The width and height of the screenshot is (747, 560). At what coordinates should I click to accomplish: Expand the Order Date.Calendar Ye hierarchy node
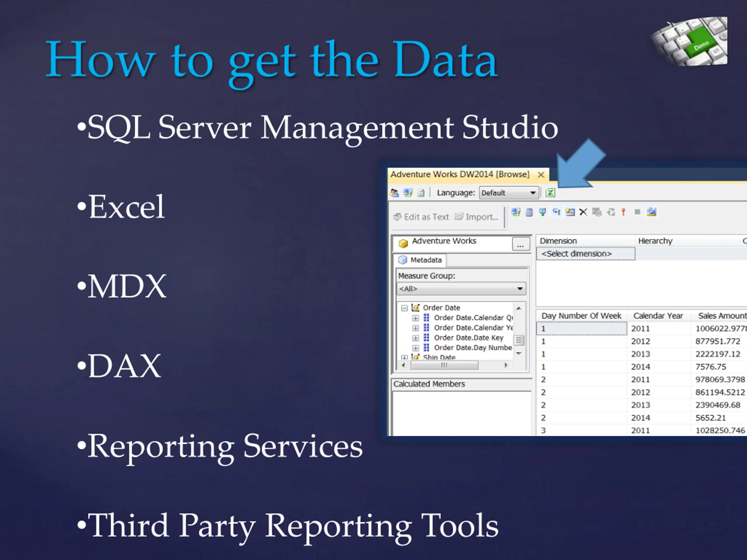click(x=416, y=328)
